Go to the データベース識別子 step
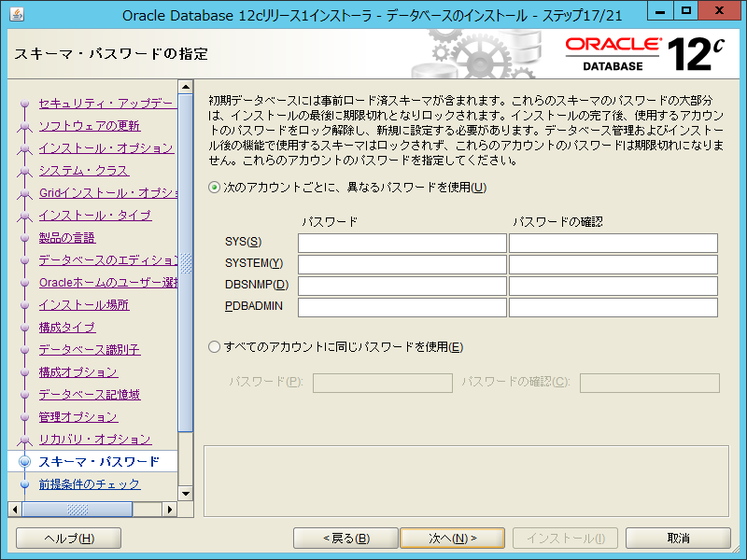 pos(89,350)
